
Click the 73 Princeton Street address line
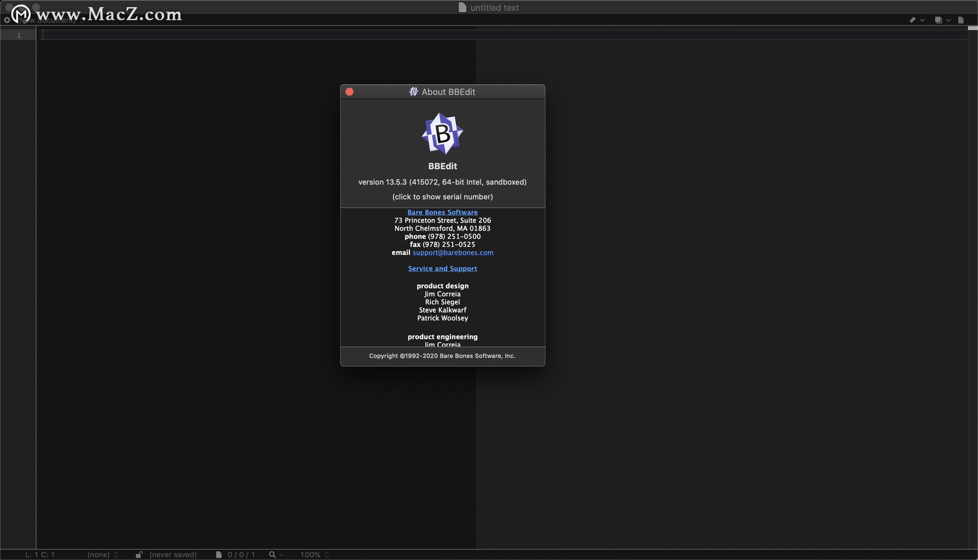pos(442,220)
